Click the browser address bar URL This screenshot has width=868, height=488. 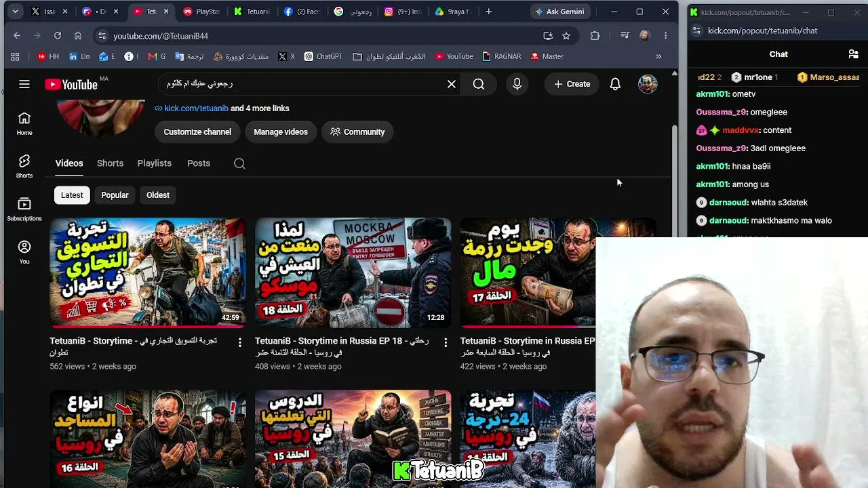[x=161, y=36]
